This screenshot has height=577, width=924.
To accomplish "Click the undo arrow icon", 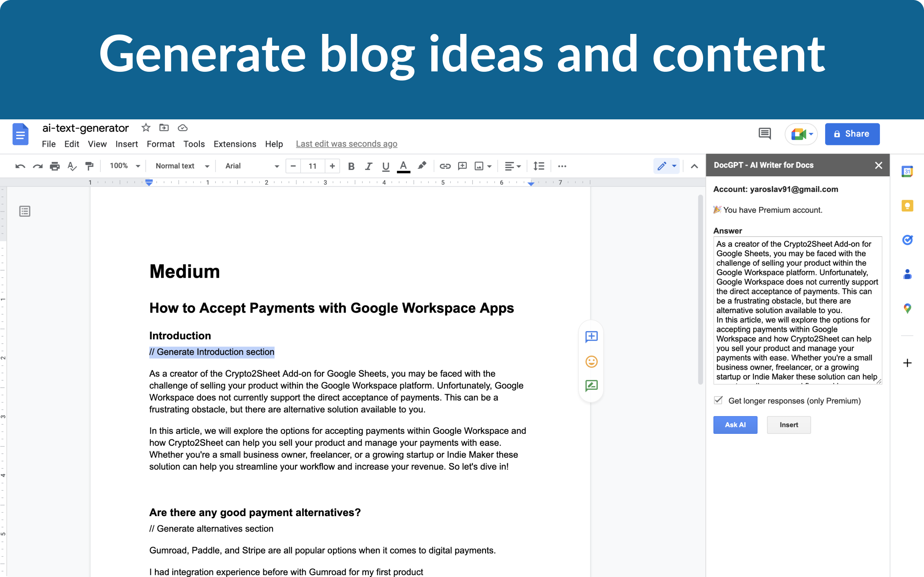I will [x=20, y=166].
